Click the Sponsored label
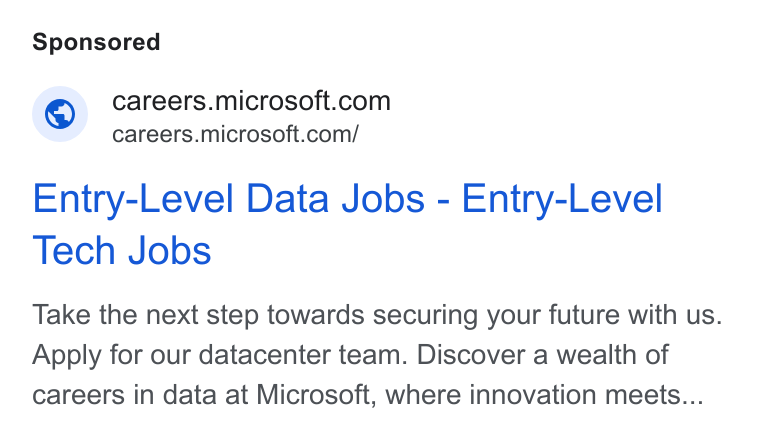Screen dimensions: 760x438 (x=96, y=42)
